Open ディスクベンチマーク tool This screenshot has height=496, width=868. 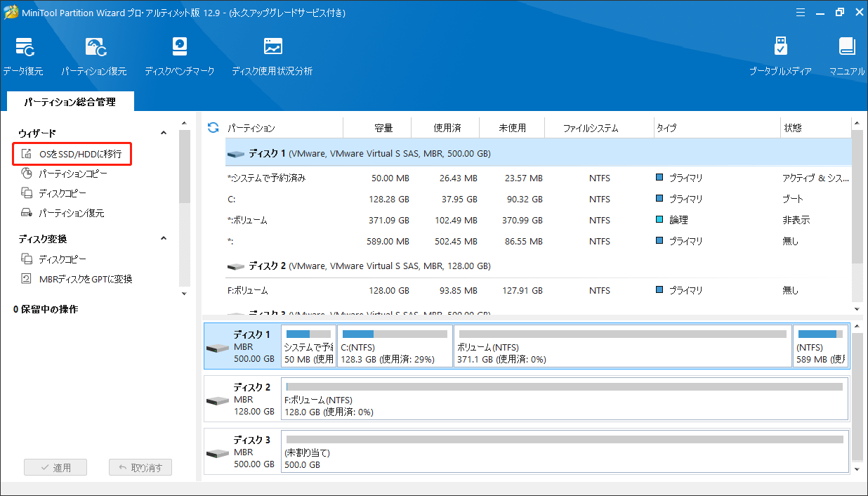179,56
